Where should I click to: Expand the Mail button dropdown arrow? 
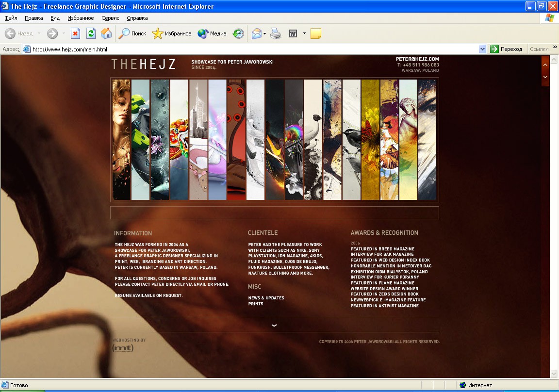point(264,34)
